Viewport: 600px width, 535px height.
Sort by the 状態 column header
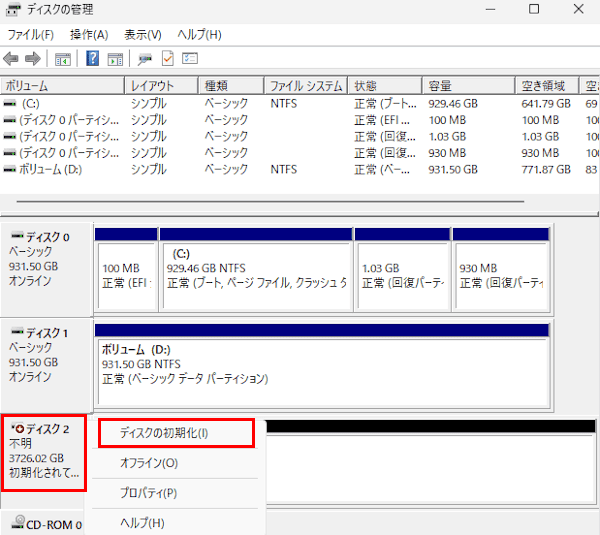(x=385, y=85)
